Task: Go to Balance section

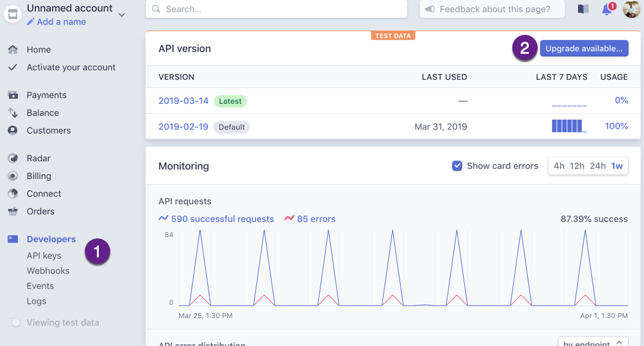Action: pyautogui.click(x=42, y=113)
